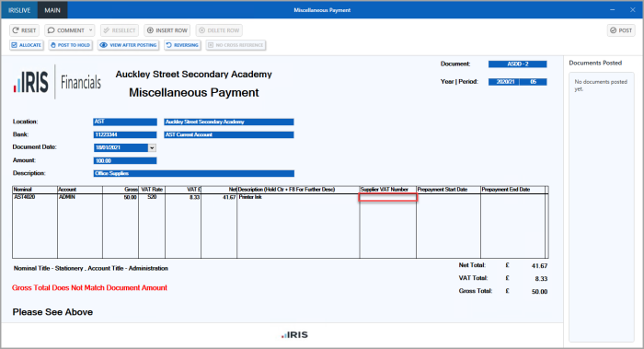The height and width of the screenshot is (349, 644).
Task: Select Nominal cell AST4020
Action: coord(35,198)
